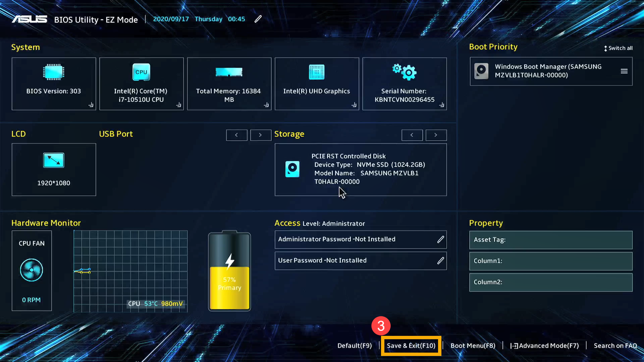Click Save & Exit(F10)
The image size is (644, 362).
click(x=411, y=346)
